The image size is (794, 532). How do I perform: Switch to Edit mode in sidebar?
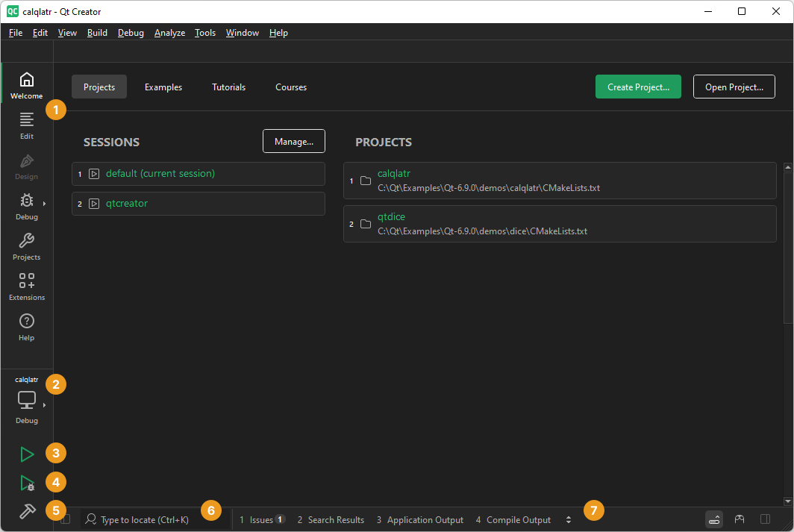[27, 126]
